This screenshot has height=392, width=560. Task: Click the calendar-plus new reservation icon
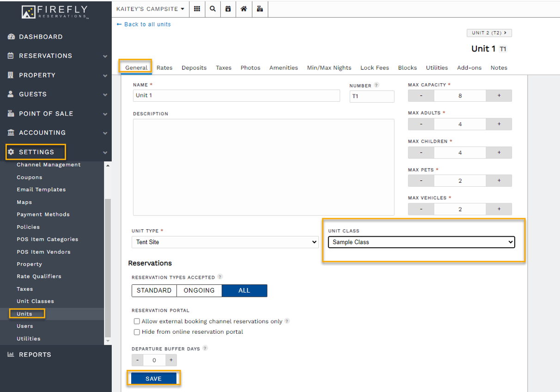tap(228, 9)
